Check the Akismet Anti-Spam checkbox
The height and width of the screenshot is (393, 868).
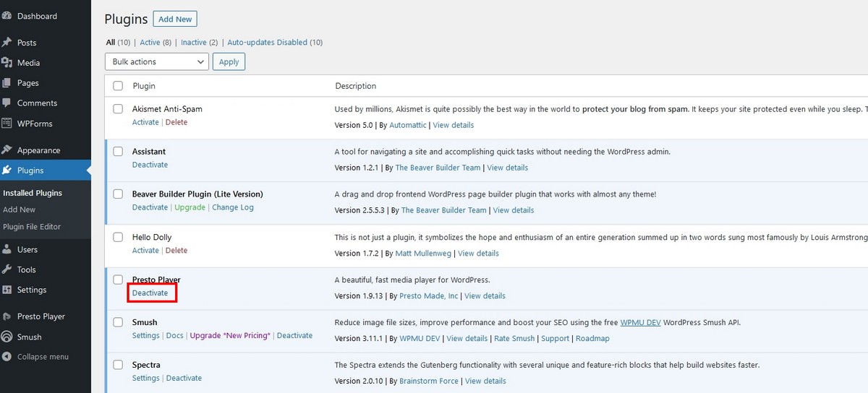click(118, 109)
